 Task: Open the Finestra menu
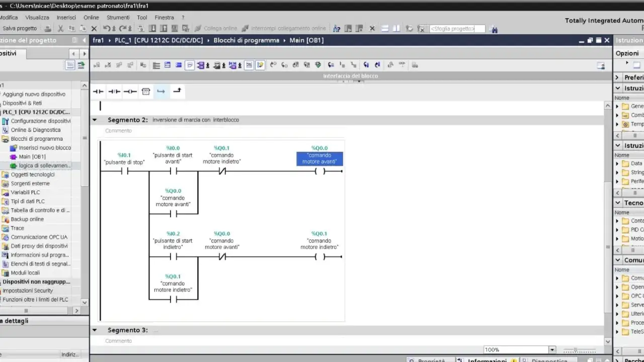pos(165,17)
